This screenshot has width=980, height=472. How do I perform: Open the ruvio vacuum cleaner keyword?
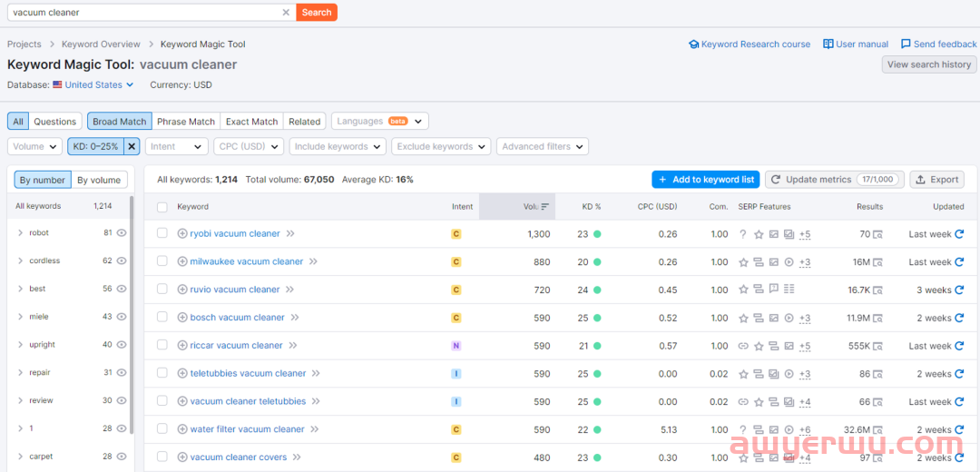click(x=234, y=290)
